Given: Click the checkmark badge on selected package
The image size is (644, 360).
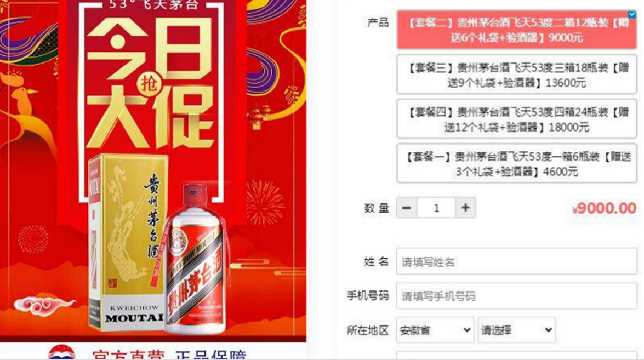Looking at the screenshot, I should (x=632, y=14).
